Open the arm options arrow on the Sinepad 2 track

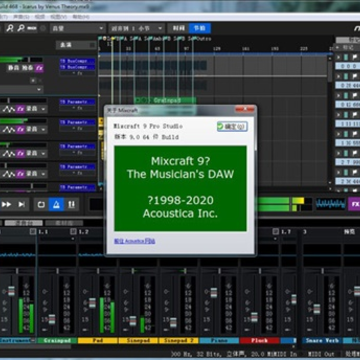pos(43,174)
